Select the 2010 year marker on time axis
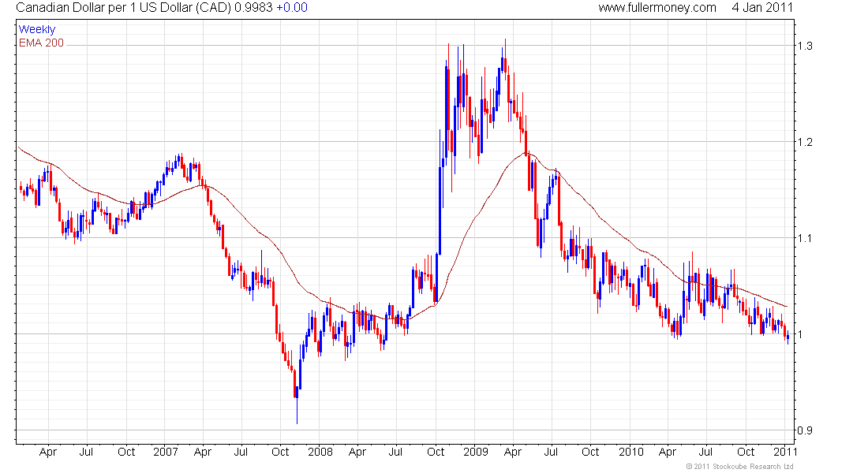Image resolution: width=868 pixels, height=473 pixels. (x=630, y=453)
